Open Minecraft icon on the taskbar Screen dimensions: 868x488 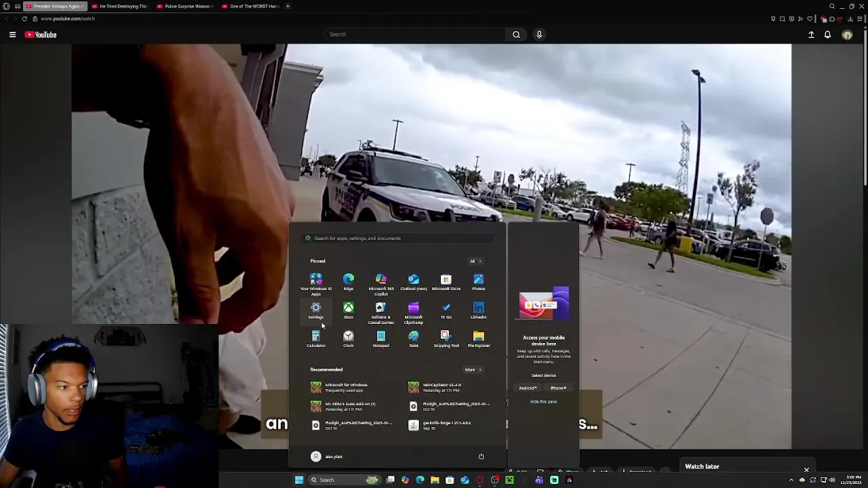tap(509, 480)
